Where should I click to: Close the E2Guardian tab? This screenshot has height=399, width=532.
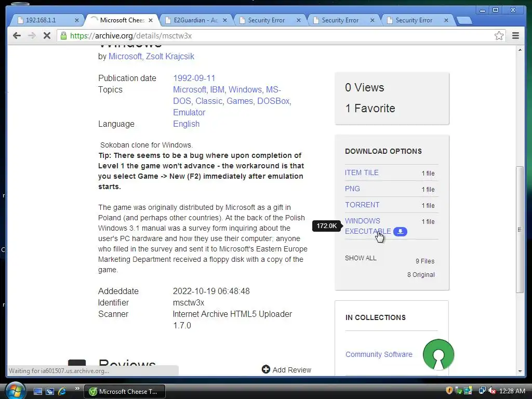pyautogui.click(x=224, y=20)
